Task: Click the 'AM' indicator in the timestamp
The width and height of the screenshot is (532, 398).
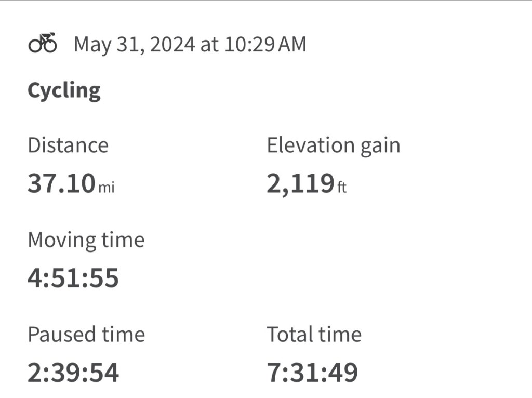Action: pyautogui.click(x=292, y=45)
